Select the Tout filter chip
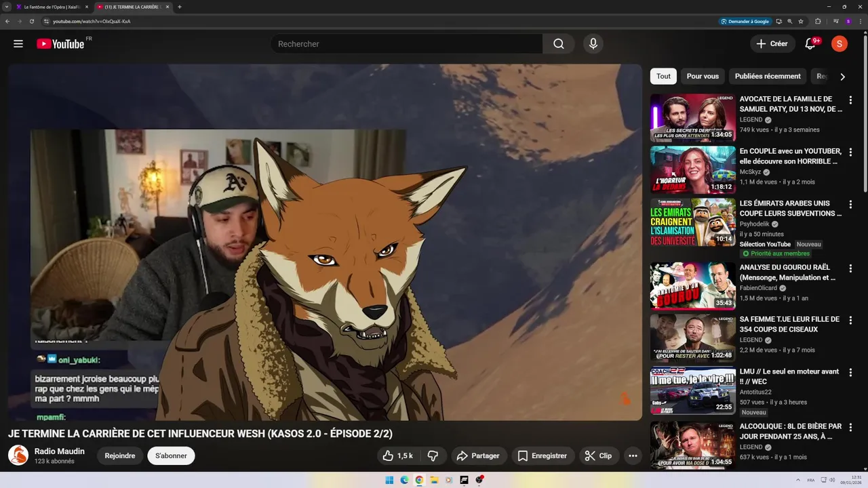Screen dimensions: 868x488 coord(663,76)
